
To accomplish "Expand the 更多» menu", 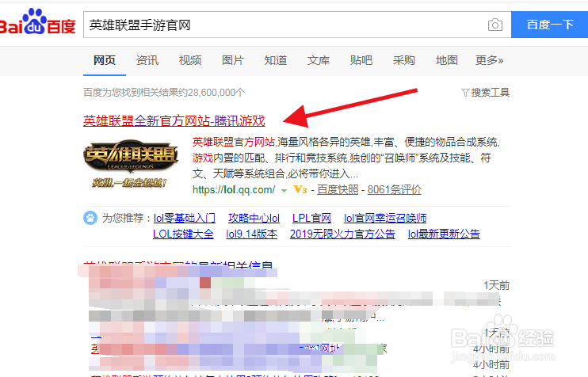I will 490,60.
